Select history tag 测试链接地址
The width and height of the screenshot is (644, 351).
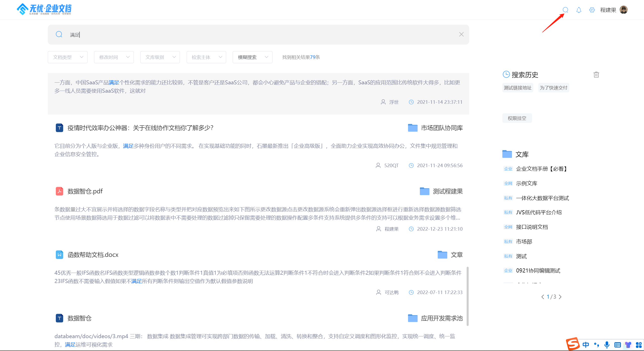point(517,88)
